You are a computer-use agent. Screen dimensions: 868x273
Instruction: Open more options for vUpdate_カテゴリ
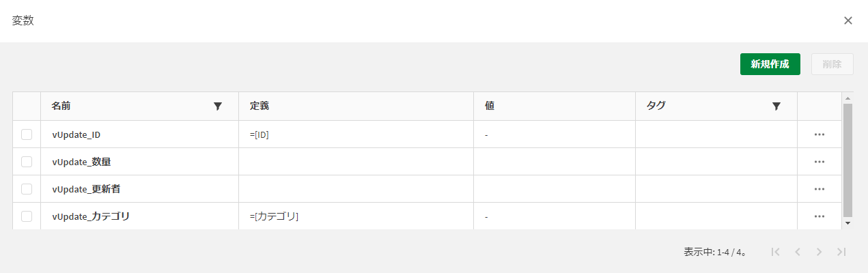[x=820, y=216]
